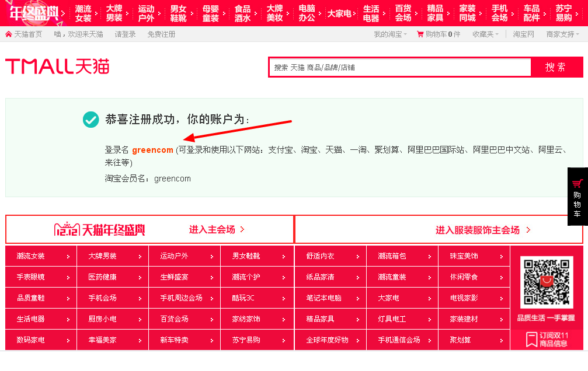Image resolution: width=588 pixels, height=371 pixels.
Task: Open the 休闲零食 category tile
Action: [x=474, y=277]
